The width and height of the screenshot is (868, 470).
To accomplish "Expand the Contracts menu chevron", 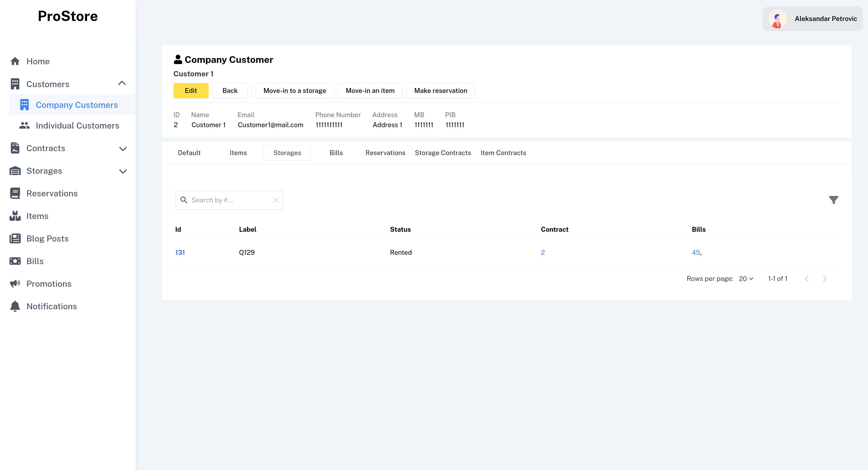I will coord(123,149).
